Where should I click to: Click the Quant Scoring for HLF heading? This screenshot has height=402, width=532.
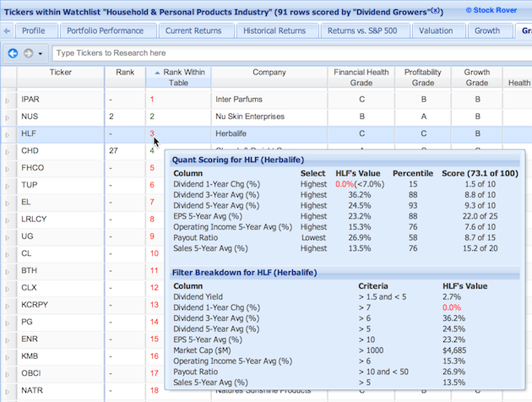pos(238,160)
